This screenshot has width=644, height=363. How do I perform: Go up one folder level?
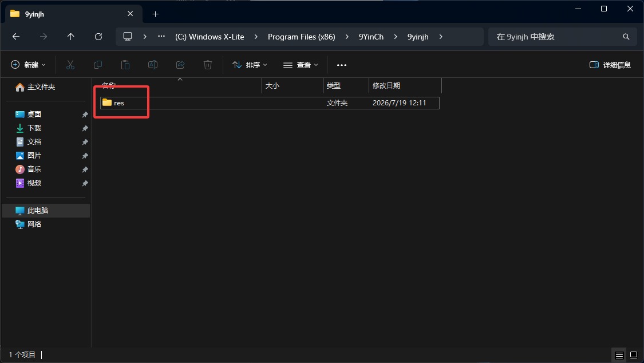tap(70, 37)
